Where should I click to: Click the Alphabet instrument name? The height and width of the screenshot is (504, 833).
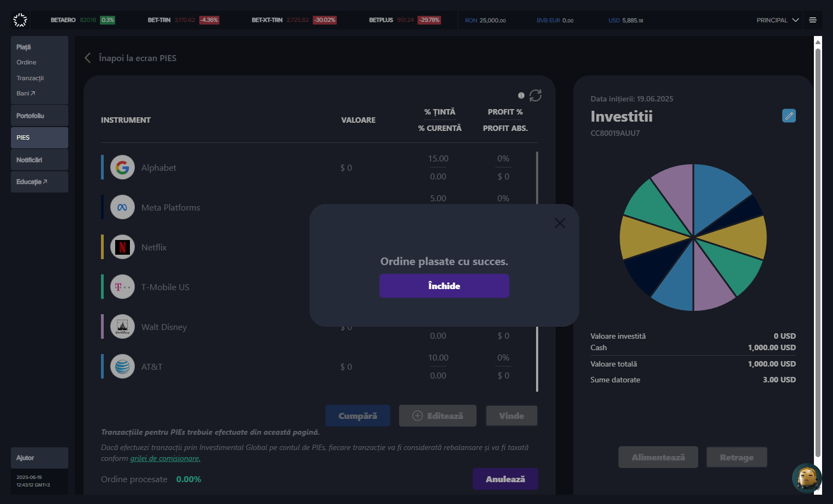coord(159,167)
